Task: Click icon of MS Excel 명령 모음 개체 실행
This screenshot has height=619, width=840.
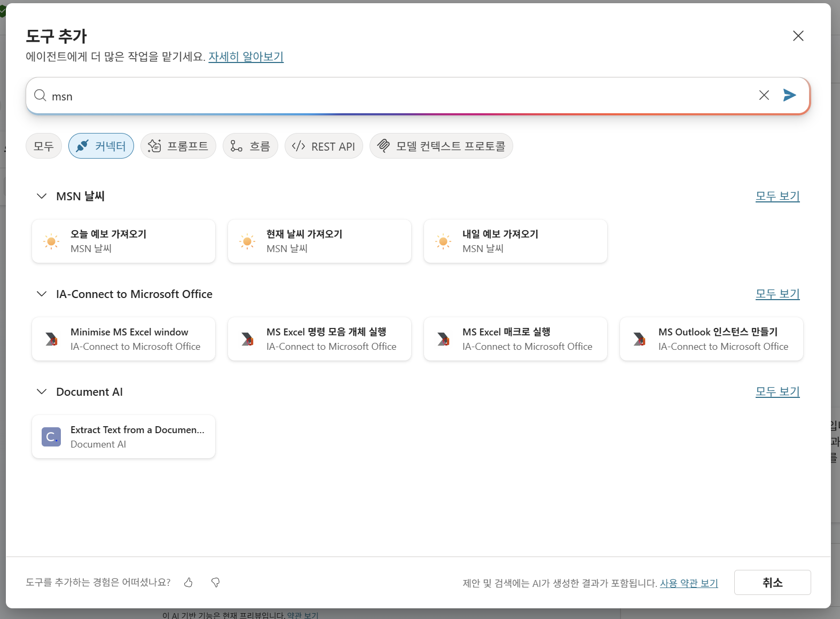Action: tap(247, 339)
